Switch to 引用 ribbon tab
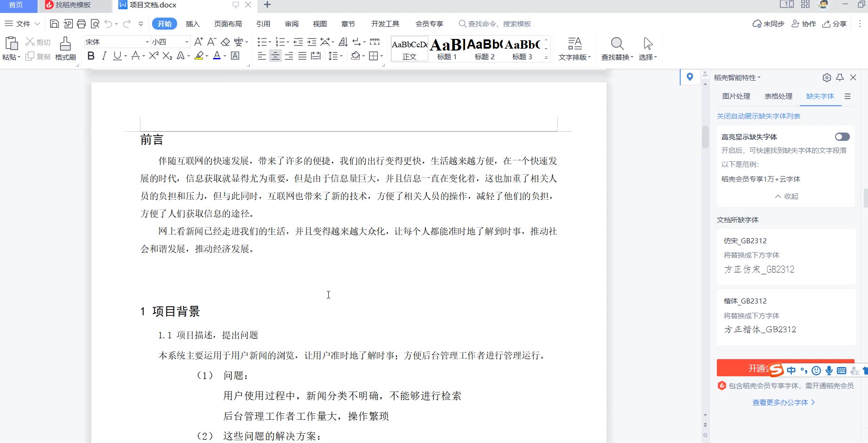868x443 pixels. tap(263, 24)
